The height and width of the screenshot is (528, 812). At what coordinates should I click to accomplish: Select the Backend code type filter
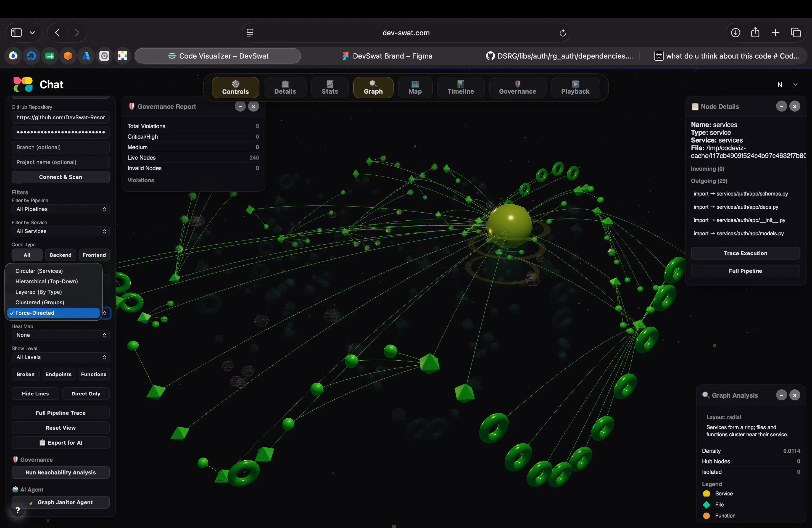click(x=60, y=255)
